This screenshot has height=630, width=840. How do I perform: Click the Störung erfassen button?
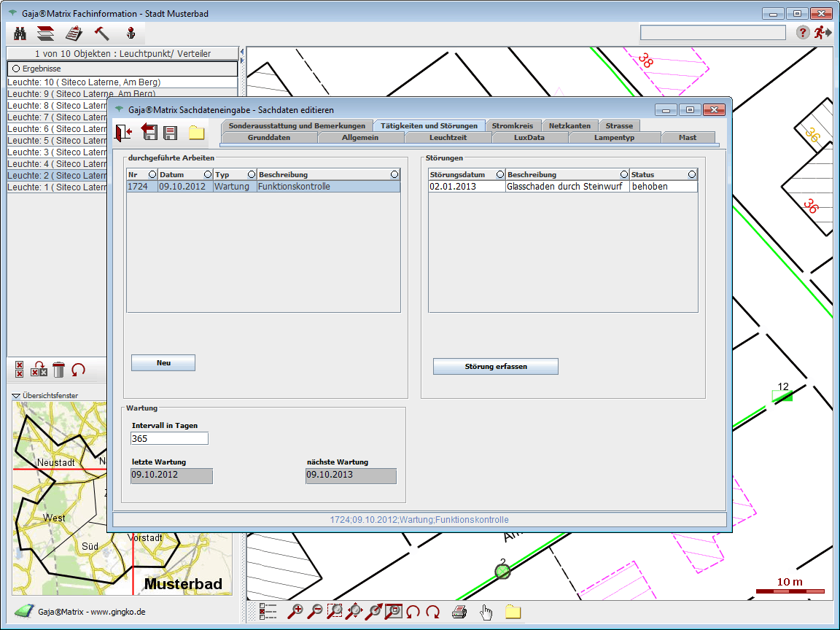point(495,366)
